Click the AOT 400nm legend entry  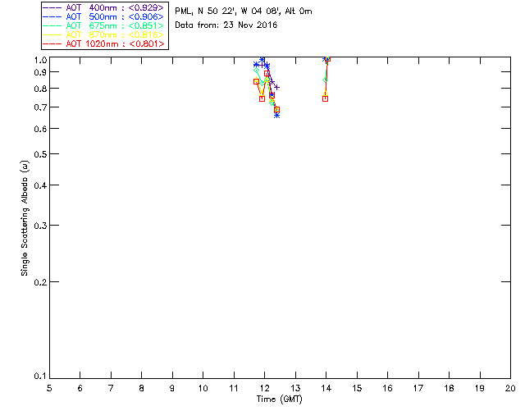(x=103, y=7)
